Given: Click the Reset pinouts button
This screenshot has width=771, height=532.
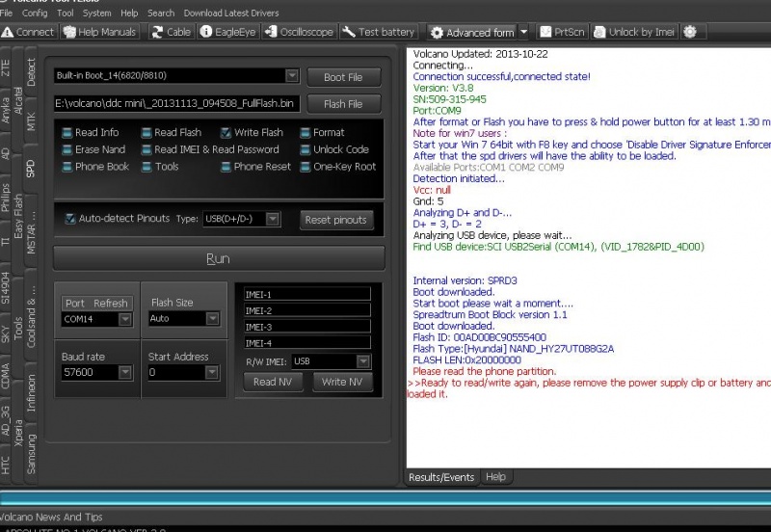Looking at the screenshot, I should click(335, 220).
